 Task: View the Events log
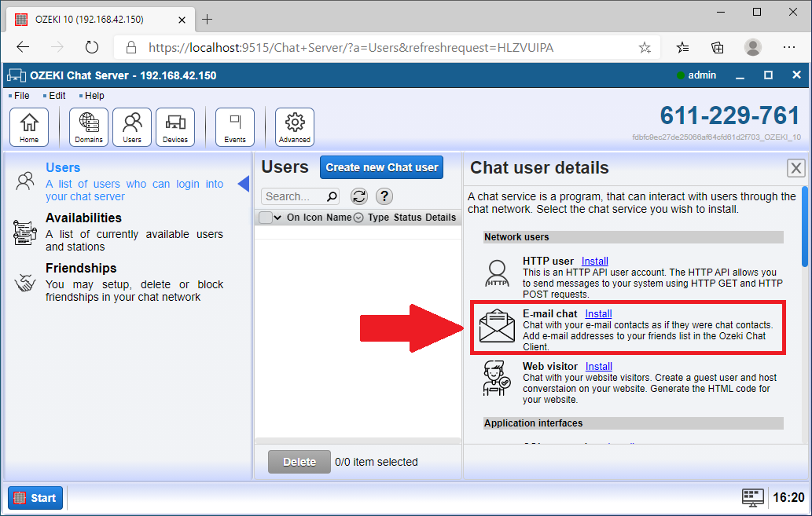coord(234,126)
